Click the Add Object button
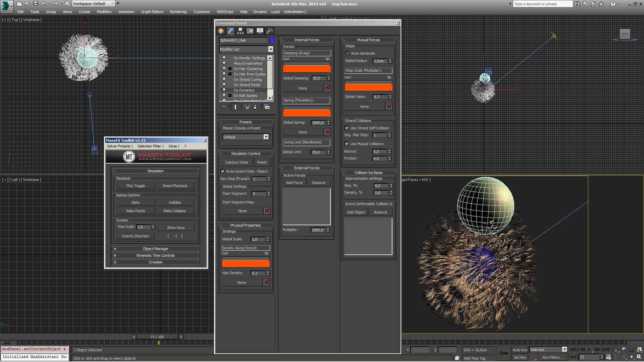Image resolution: width=644 pixels, height=362 pixels. click(x=356, y=212)
